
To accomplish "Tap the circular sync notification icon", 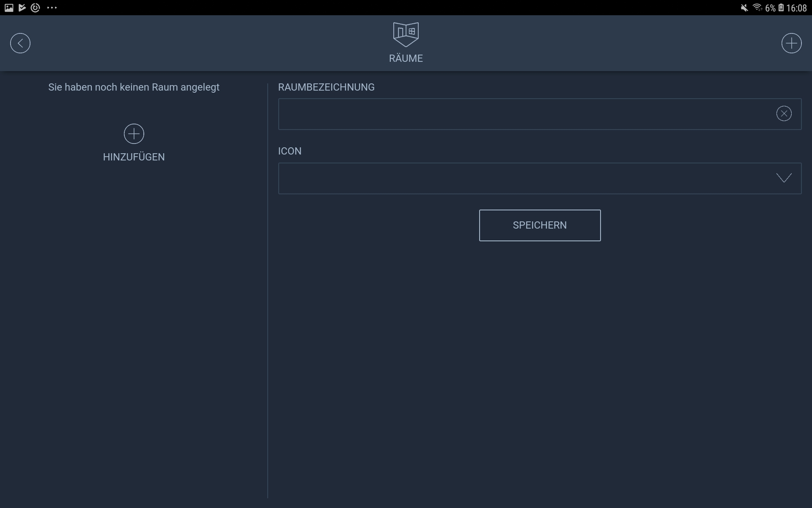I will 36,8.
